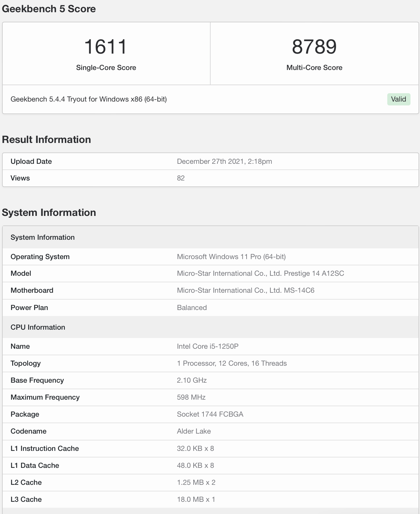Click the Views count 82
420x514 pixels.
(181, 178)
